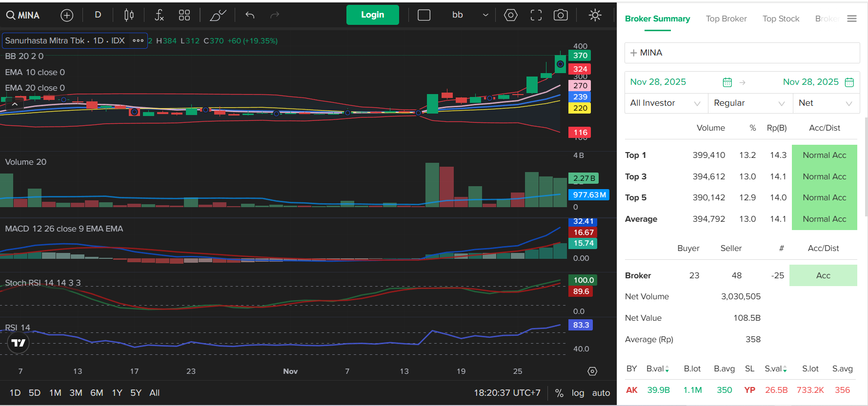Click the BB 20 2 0 indicator label
The height and width of the screenshot is (406, 868).
24,56
